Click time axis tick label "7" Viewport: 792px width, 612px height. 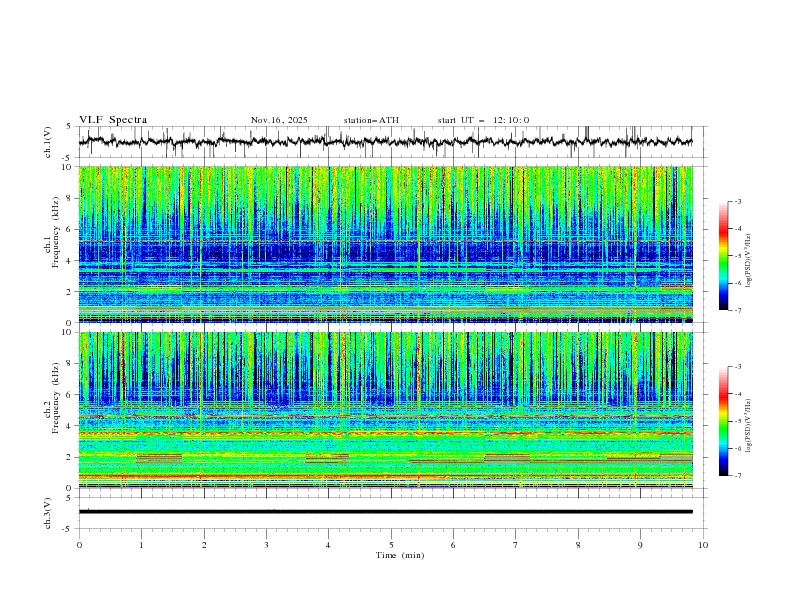[x=516, y=545]
